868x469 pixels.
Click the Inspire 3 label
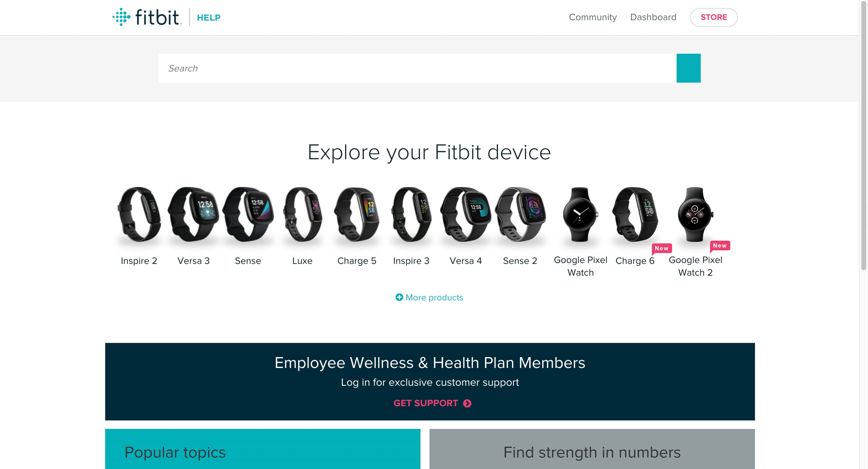point(411,261)
